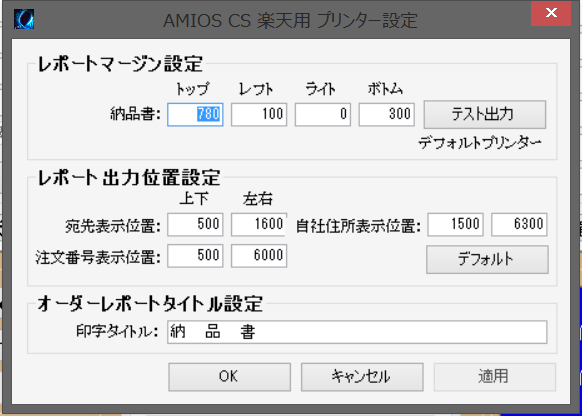Click the AMIOS app icon in title bar

(x=24, y=19)
